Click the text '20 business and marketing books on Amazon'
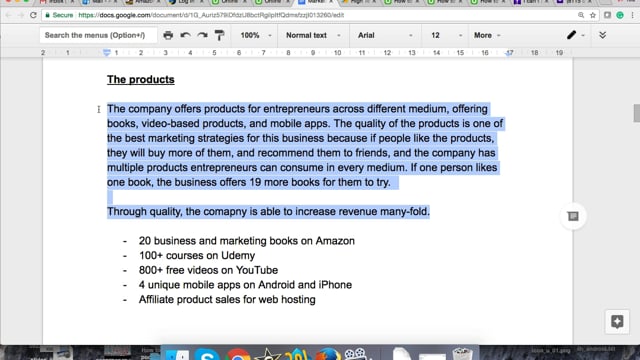The image size is (640, 360). coord(247,241)
